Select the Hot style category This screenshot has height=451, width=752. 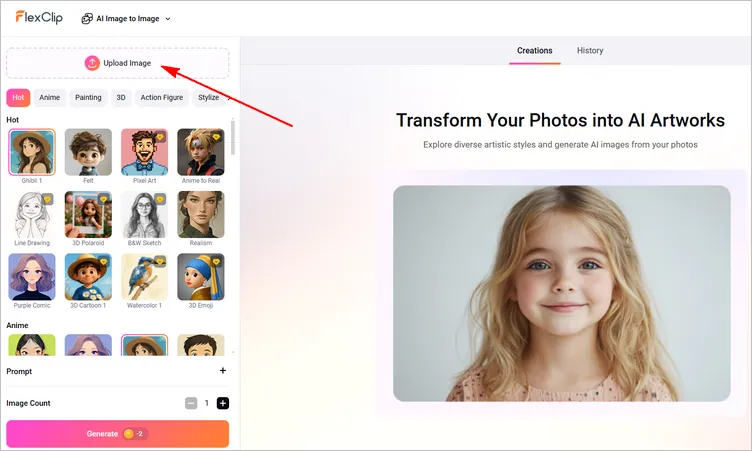coord(18,97)
